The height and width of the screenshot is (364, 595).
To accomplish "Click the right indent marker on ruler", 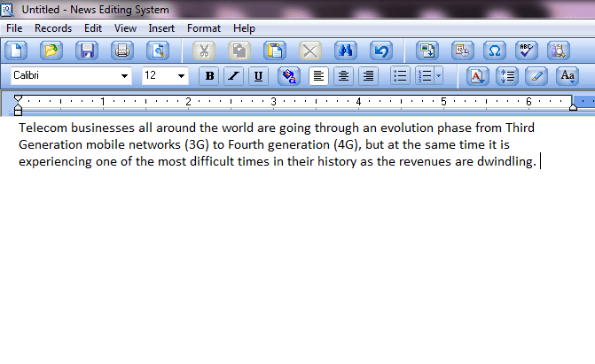I will pos(573,107).
